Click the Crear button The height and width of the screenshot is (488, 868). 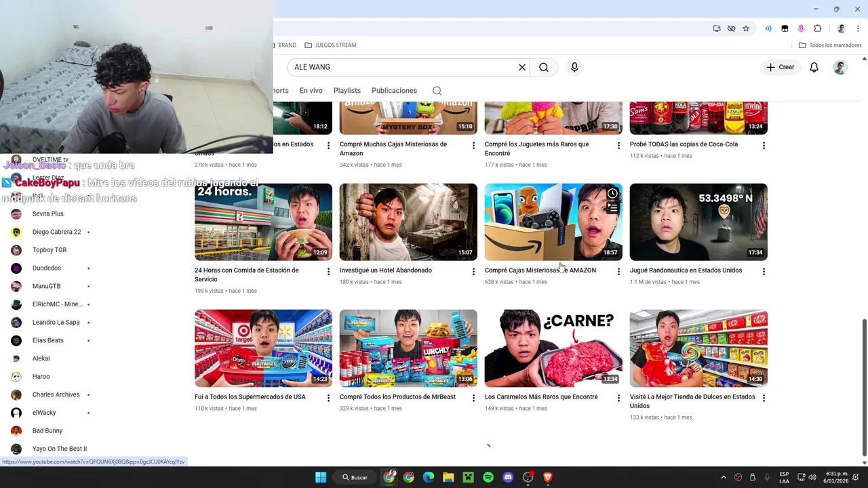point(780,67)
